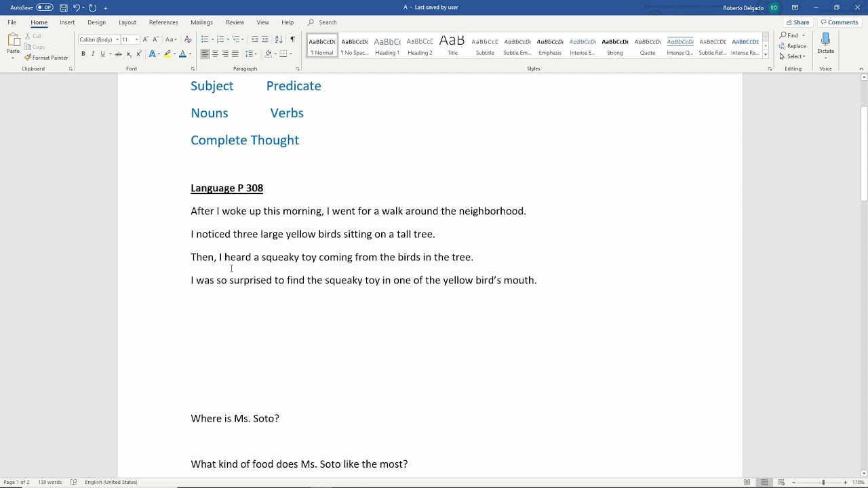Viewport: 868px width, 488px height.
Task: Click the 139 words count
Action: 50,482
